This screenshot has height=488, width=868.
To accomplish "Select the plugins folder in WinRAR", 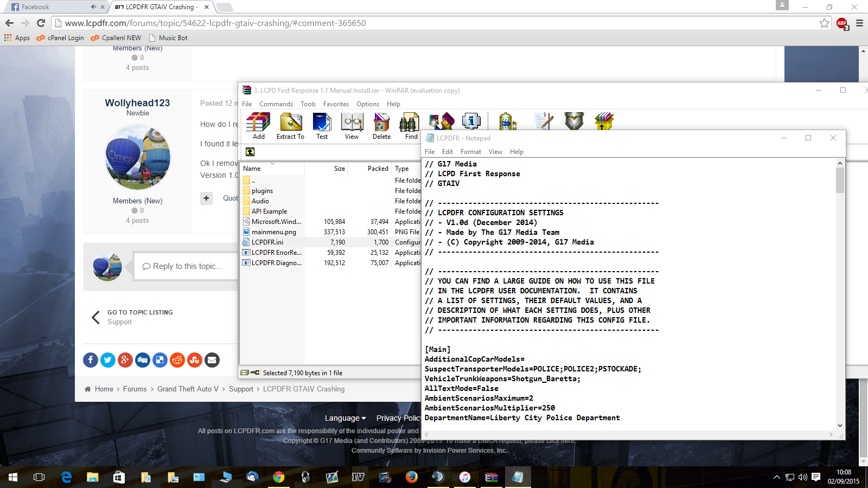I will 263,191.
